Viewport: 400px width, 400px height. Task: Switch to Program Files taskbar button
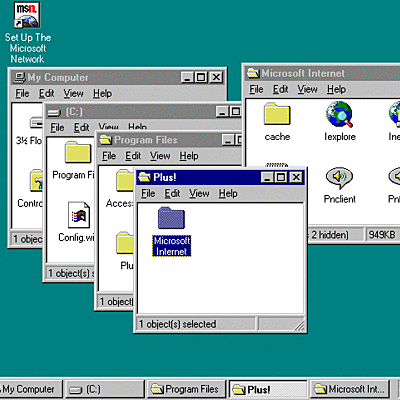[186, 389]
